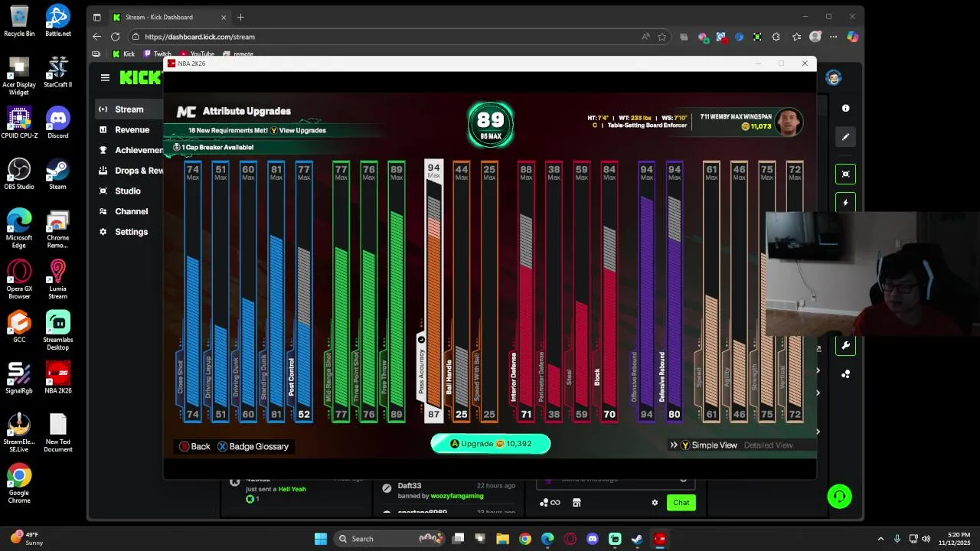Image resolution: width=980 pixels, height=551 pixels.
Task: Select the Post Control attribute bar
Action: [x=303, y=291]
